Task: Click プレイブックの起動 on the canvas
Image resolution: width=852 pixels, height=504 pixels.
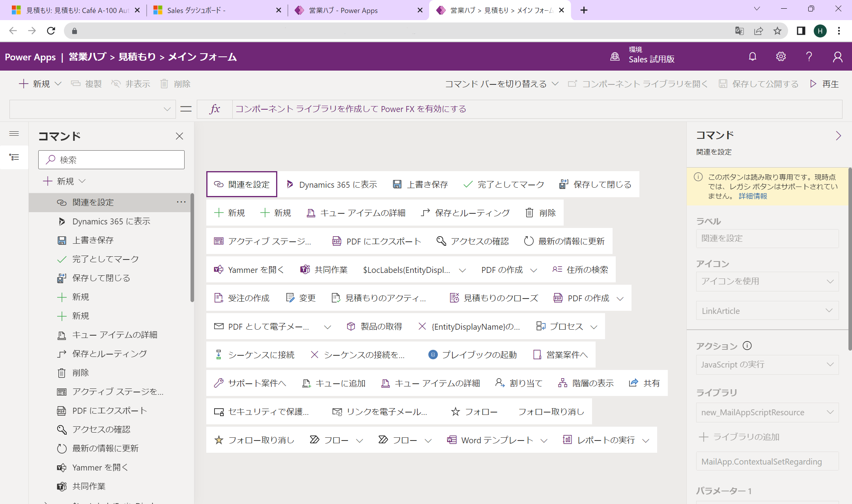Action: click(473, 355)
